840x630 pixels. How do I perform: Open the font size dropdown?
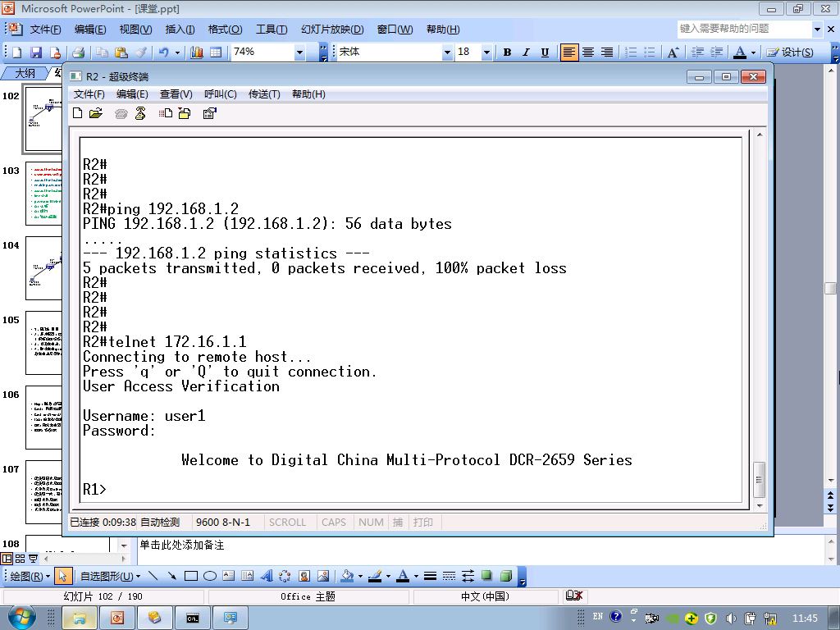486,52
